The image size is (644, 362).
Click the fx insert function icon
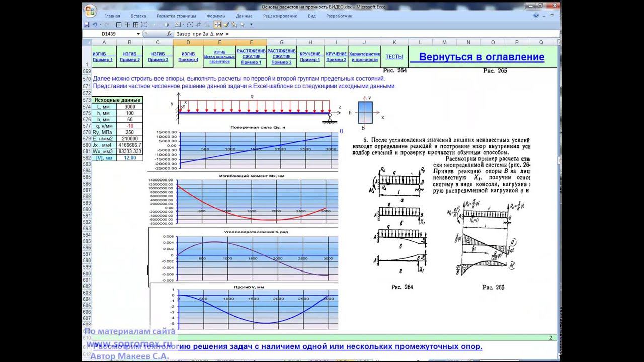(x=169, y=34)
